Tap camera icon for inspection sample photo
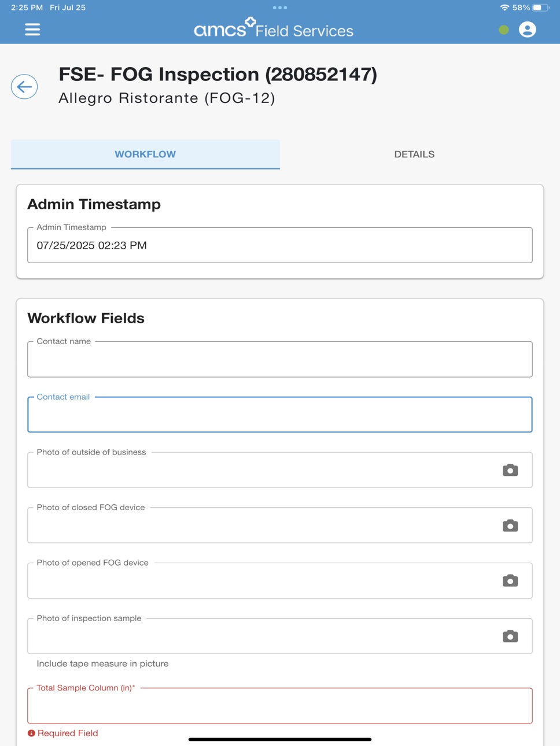The width and height of the screenshot is (560, 746). [x=510, y=636]
